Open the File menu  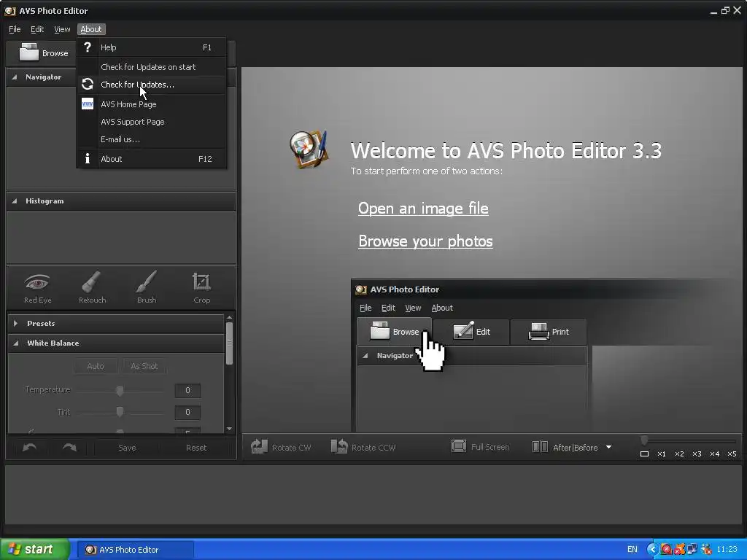click(15, 29)
